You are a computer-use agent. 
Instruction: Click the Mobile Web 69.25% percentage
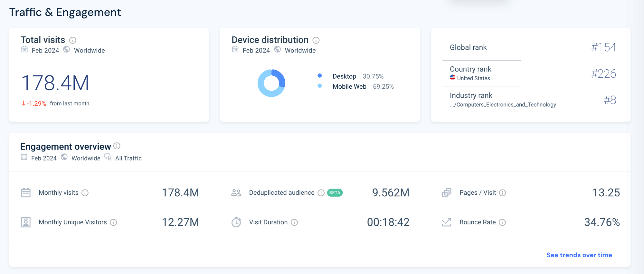pos(384,86)
